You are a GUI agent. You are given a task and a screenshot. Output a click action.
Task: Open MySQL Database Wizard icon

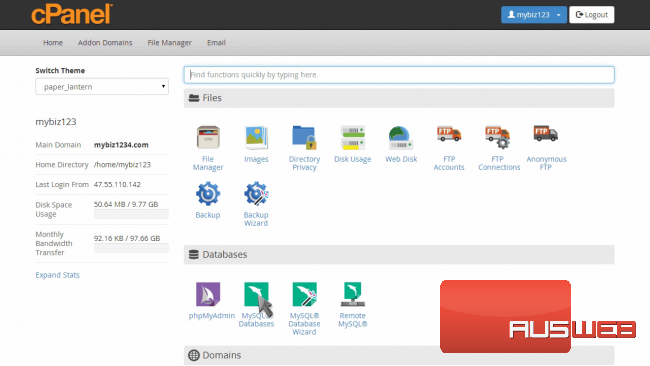[x=304, y=294]
